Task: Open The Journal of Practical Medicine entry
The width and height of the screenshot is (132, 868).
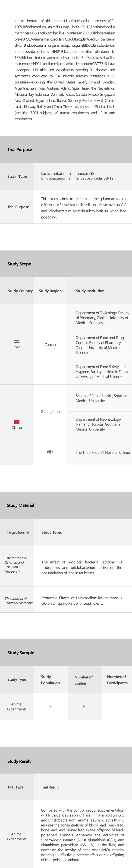Action: click(x=18, y=600)
